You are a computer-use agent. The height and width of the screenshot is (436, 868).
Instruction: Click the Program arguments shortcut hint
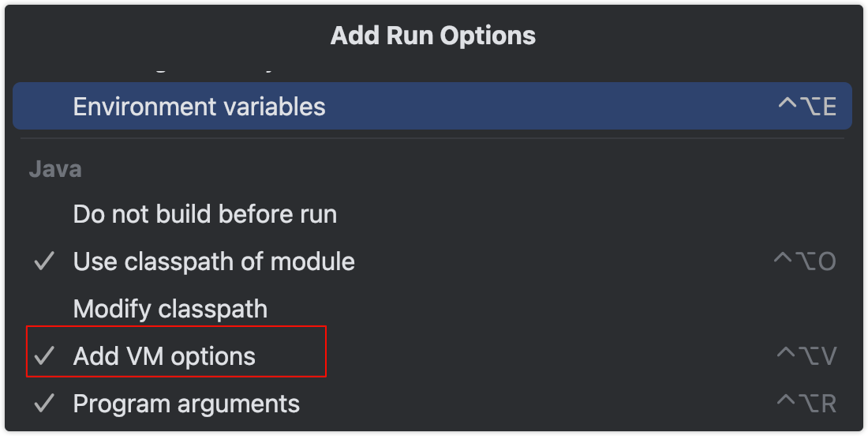pyautogui.click(x=806, y=404)
